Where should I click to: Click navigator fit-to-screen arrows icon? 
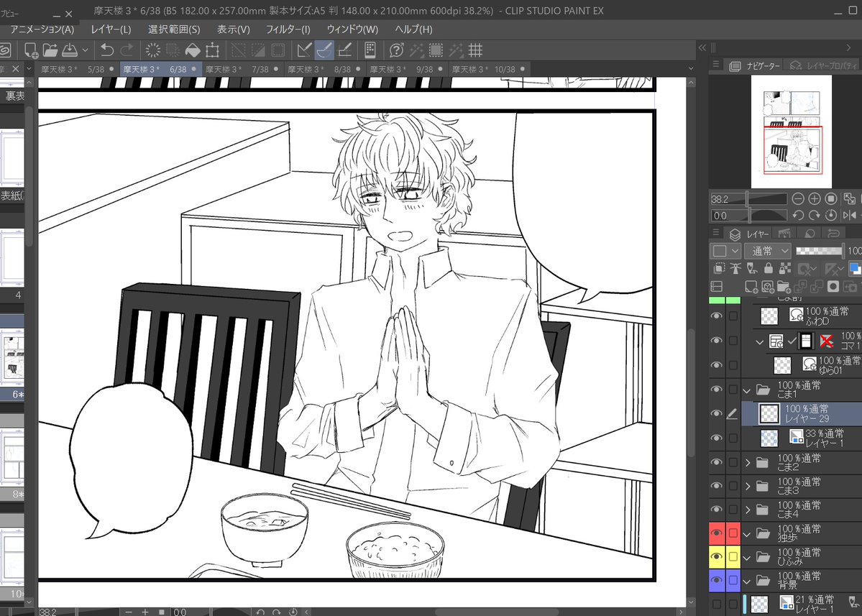849,199
